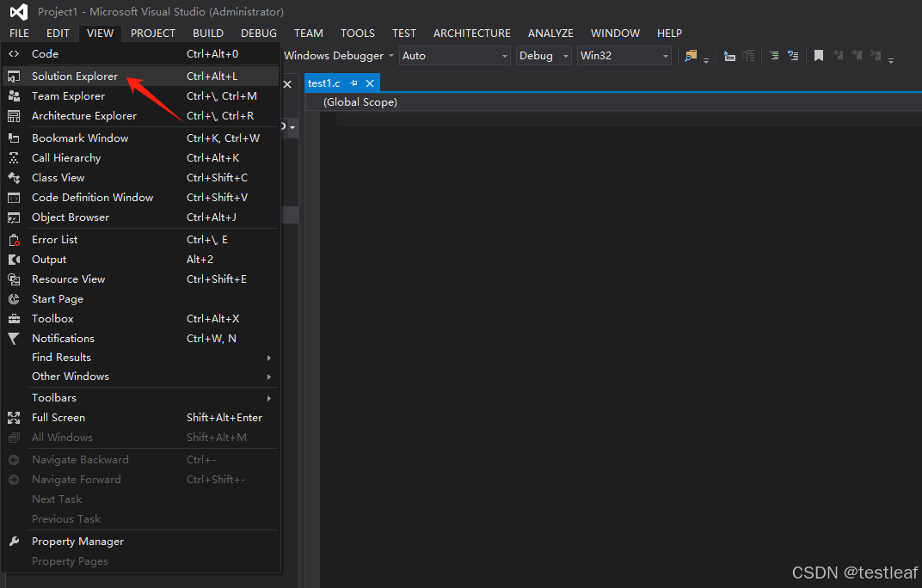Click the Notifications flag icon
922x588 pixels.
coord(14,339)
